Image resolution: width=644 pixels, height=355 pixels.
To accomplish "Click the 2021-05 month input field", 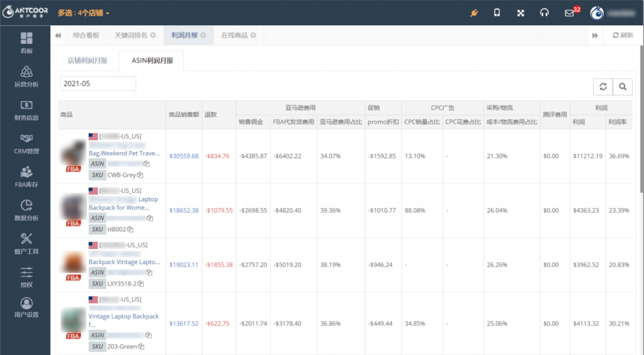I will (98, 83).
